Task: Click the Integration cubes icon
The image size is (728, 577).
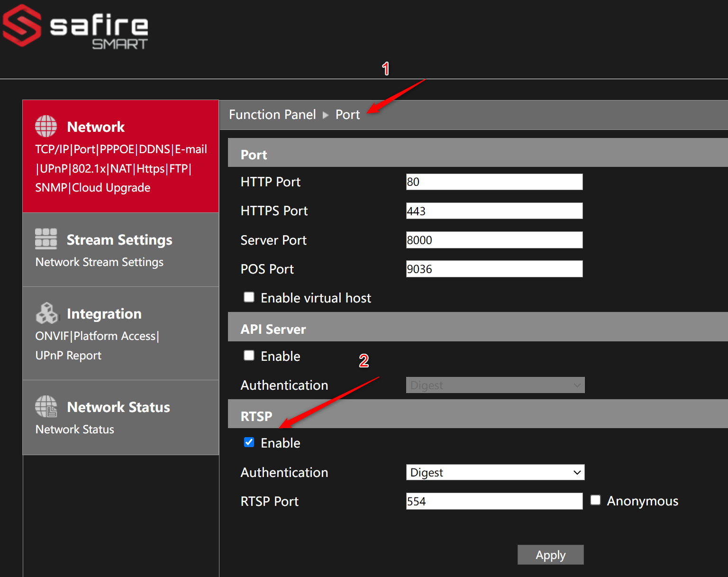Action: click(46, 313)
